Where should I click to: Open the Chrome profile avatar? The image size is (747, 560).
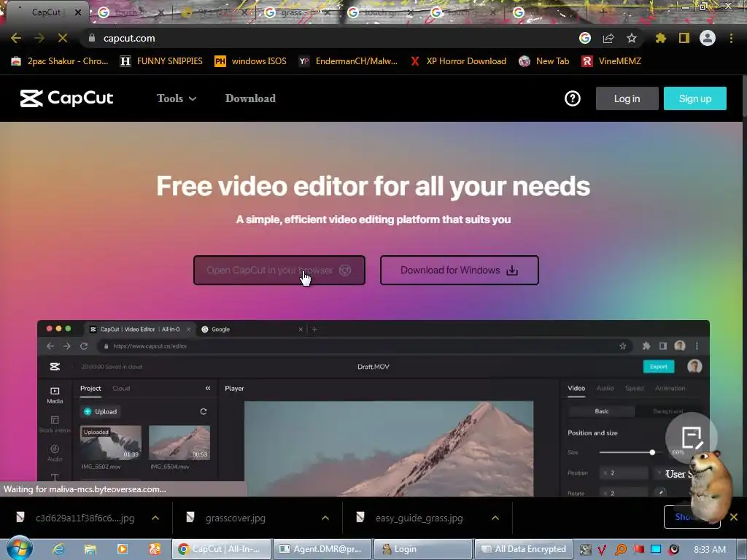click(708, 38)
